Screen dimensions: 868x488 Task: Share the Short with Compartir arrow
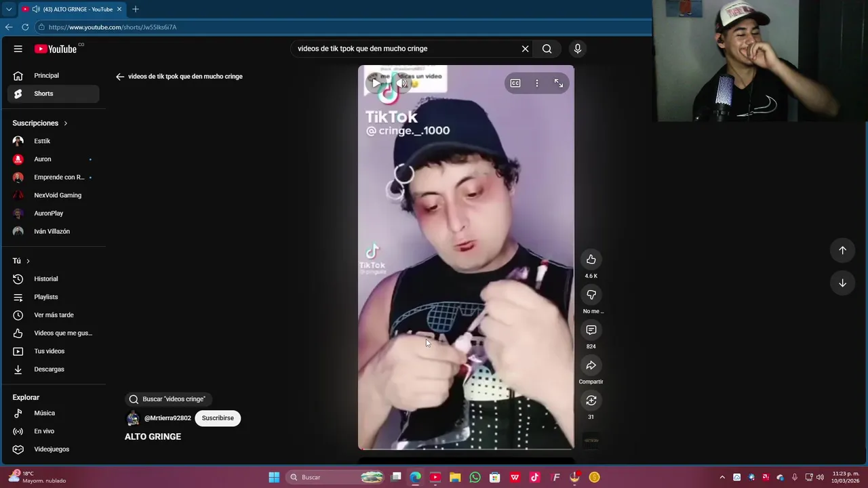(591, 365)
